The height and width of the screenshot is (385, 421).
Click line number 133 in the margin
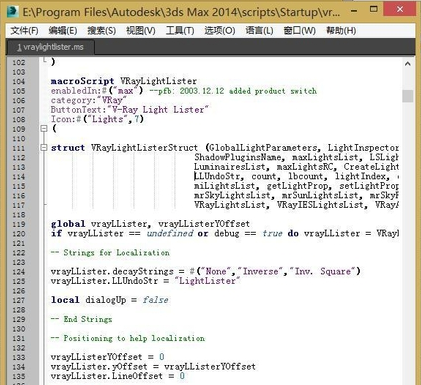pos(19,357)
